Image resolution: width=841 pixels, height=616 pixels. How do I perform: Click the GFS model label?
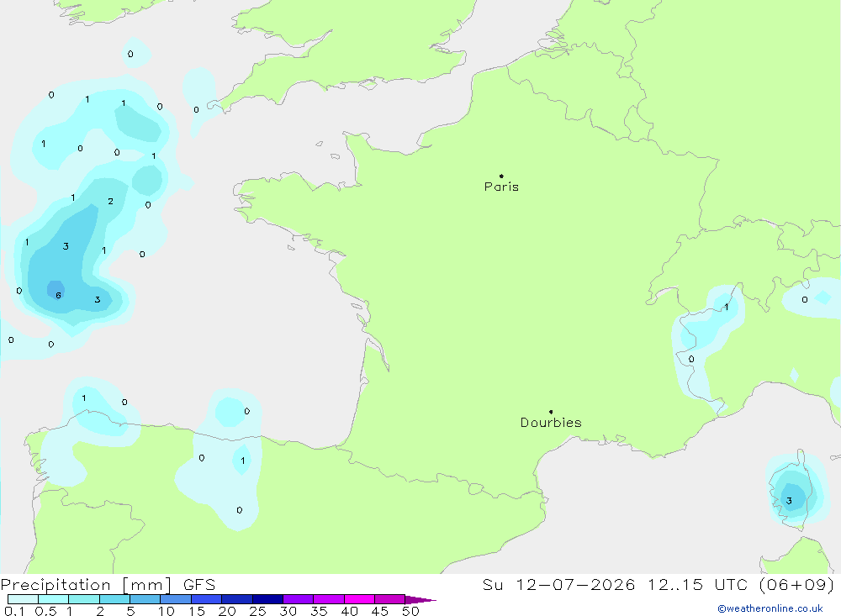199,585
